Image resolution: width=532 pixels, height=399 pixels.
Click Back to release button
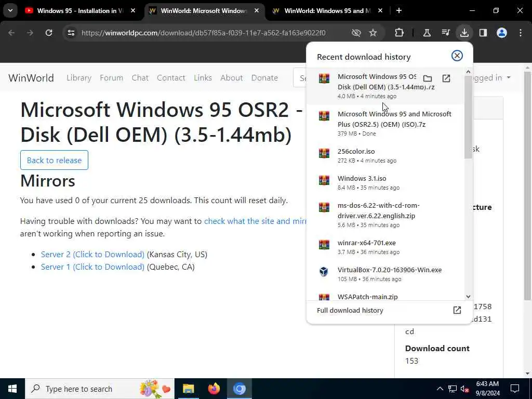tap(54, 160)
